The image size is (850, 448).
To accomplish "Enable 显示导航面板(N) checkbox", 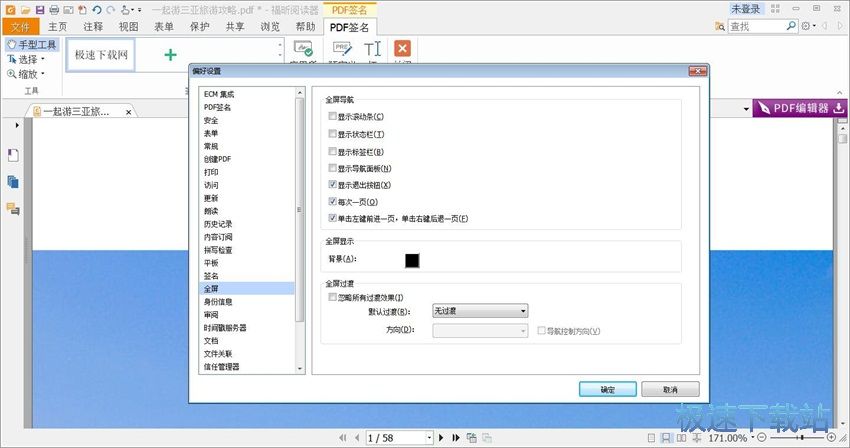I will point(332,168).
